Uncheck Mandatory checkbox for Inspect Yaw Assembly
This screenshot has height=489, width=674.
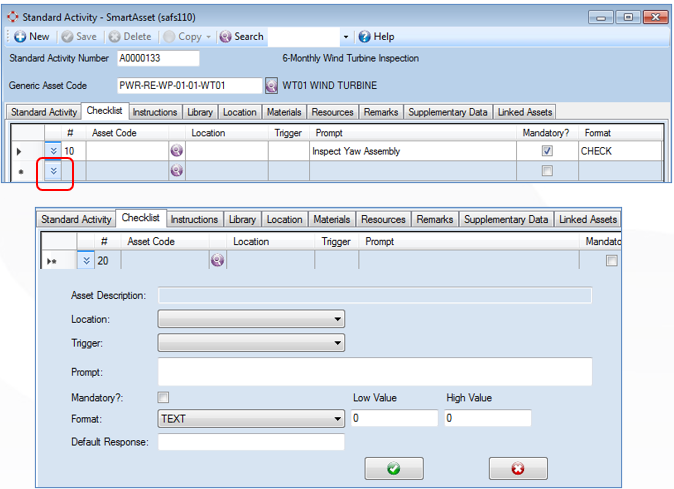(x=547, y=151)
